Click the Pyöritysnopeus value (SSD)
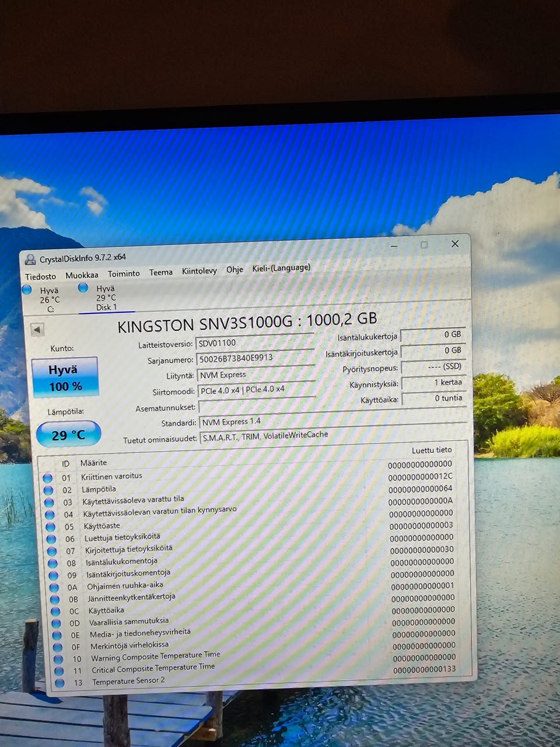The image size is (560, 747). coord(433,366)
